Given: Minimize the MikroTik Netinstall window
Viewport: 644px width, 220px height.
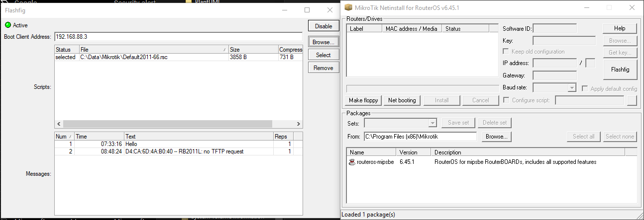Looking at the screenshot, I should 586,7.
